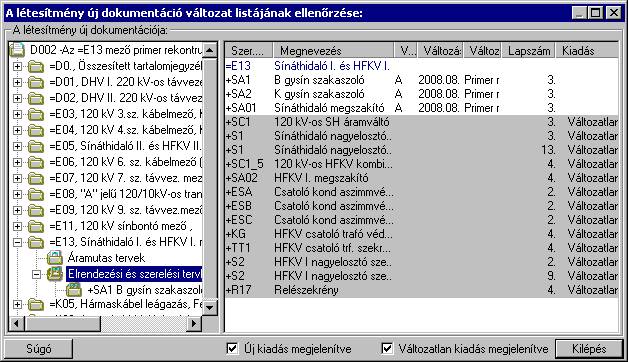Click the tree vertical scrollbar up arrow
The image size is (628, 362).
(210, 50)
